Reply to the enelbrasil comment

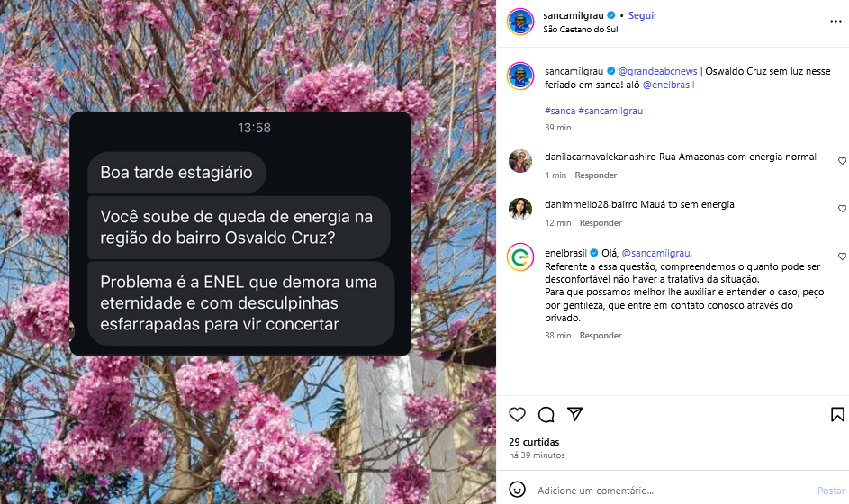601,336
